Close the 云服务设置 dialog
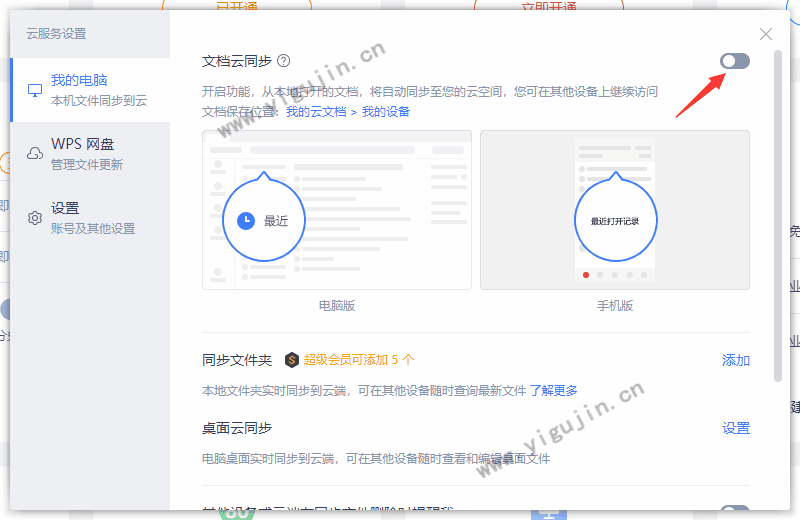 [x=766, y=34]
